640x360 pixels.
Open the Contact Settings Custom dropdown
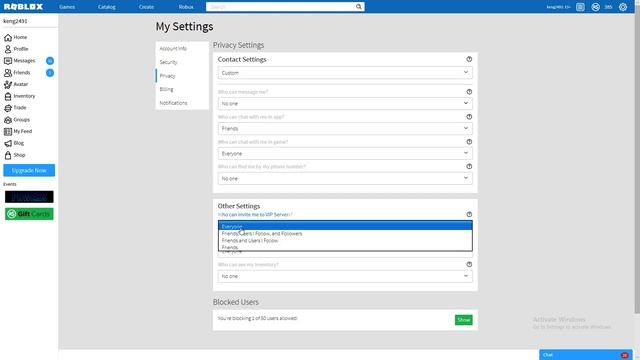point(345,73)
